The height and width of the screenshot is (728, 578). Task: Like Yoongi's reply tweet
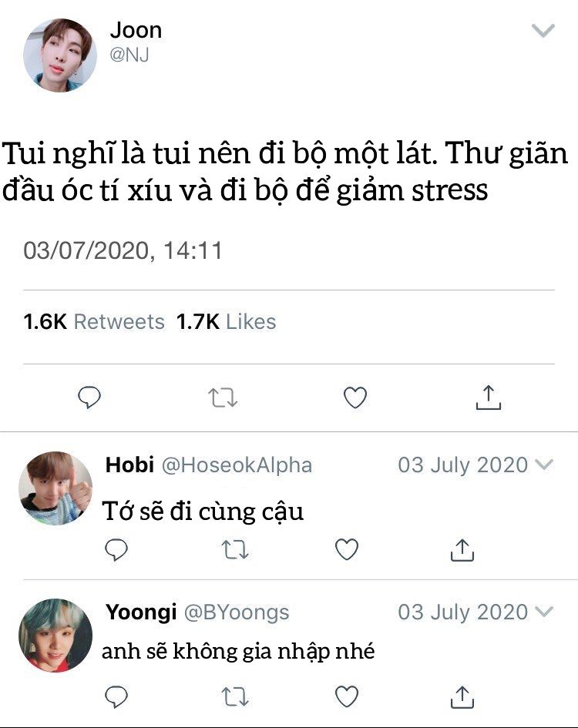(x=347, y=696)
